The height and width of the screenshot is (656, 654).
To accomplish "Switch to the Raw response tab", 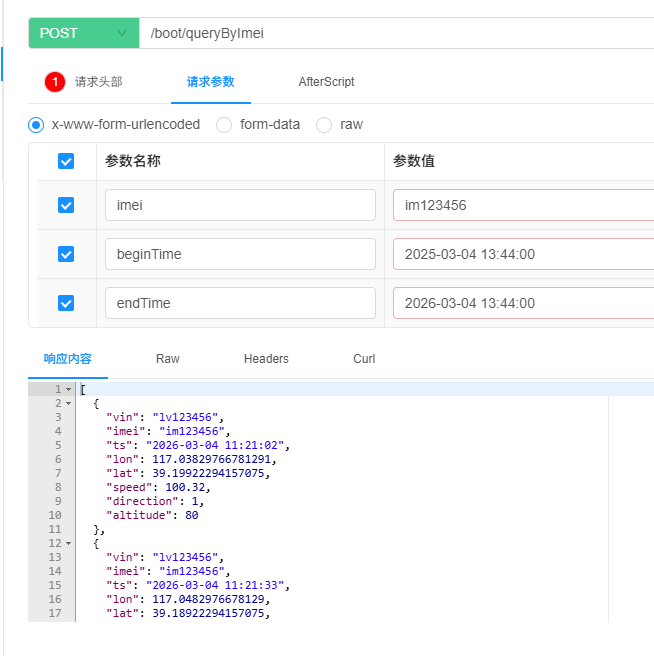I will (168, 359).
